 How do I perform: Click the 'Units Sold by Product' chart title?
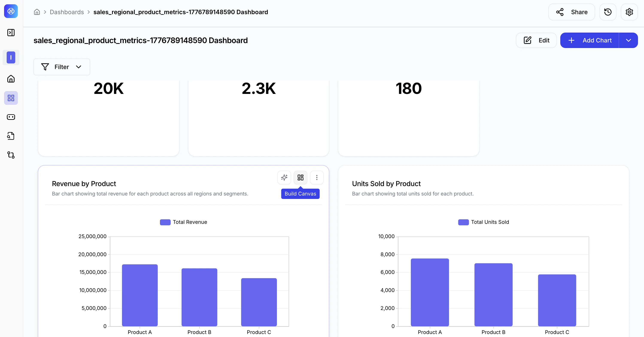pyautogui.click(x=386, y=184)
